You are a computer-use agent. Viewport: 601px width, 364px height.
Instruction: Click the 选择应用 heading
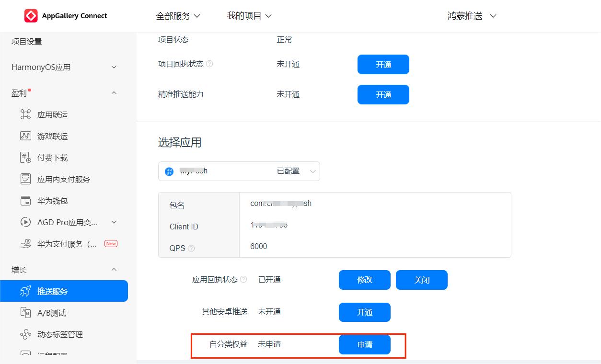pyautogui.click(x=180, y=142)
